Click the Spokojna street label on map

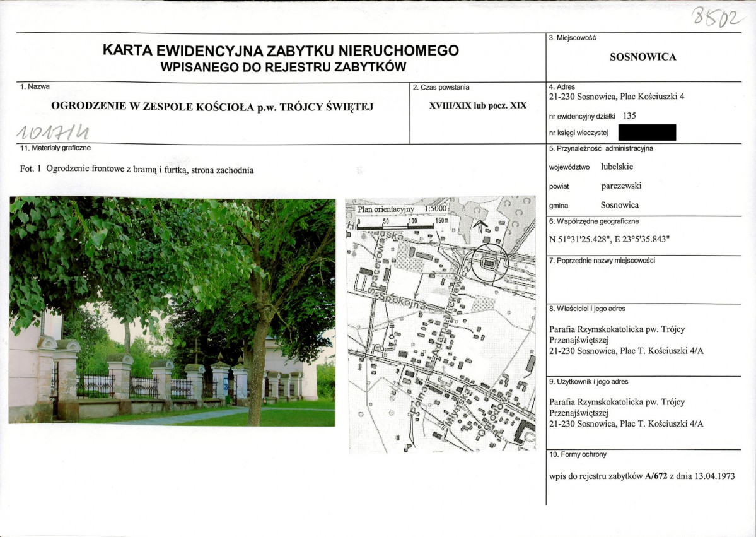[x=402, y=300]
